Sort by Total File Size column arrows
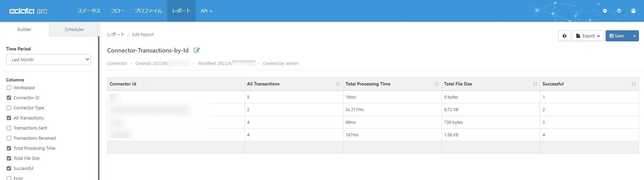644x180 pixels. tap(535, 84)
